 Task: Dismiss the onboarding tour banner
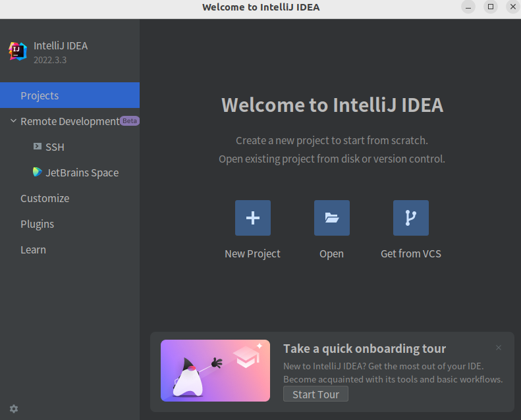point(499,348)
